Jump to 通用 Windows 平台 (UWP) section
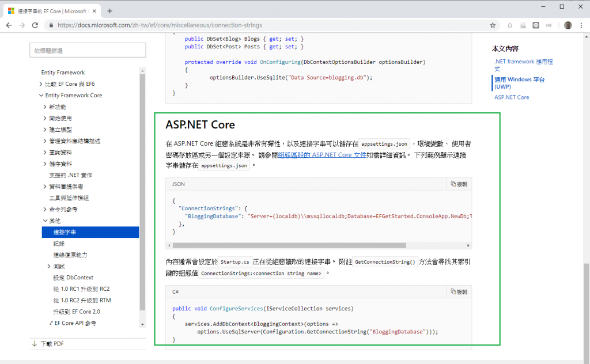Screen dimensions: 590x364 coord(519,83)
